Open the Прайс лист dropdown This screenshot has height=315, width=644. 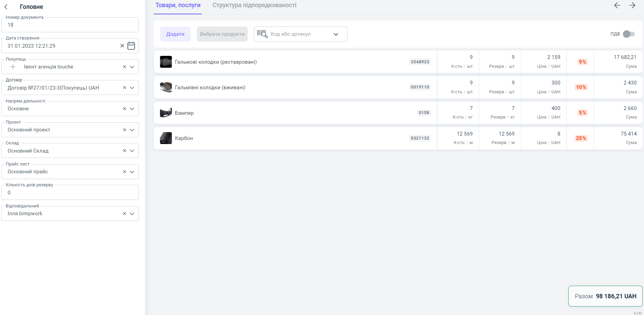click(x=132, y=172)
